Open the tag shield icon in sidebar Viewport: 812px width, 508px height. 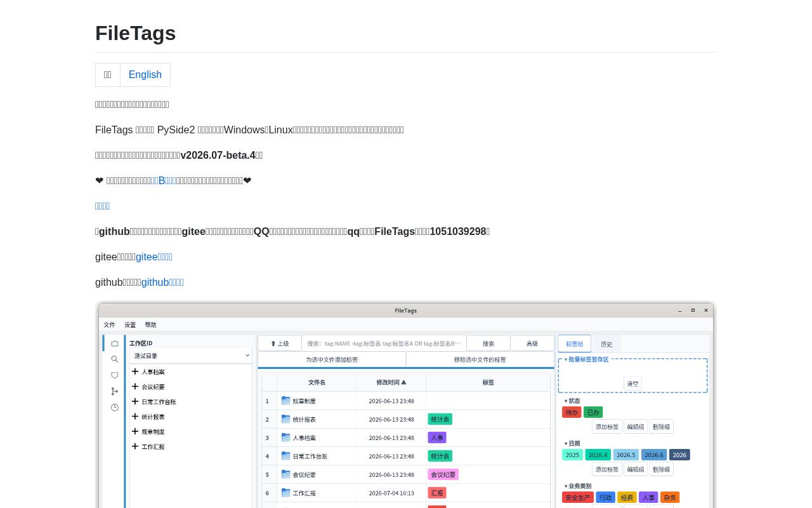[114, 375]
